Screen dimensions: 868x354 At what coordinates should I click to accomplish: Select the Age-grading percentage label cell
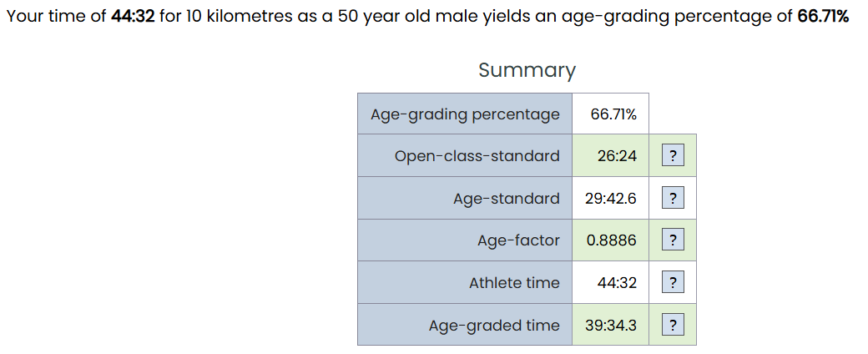[x=465, y=114]
